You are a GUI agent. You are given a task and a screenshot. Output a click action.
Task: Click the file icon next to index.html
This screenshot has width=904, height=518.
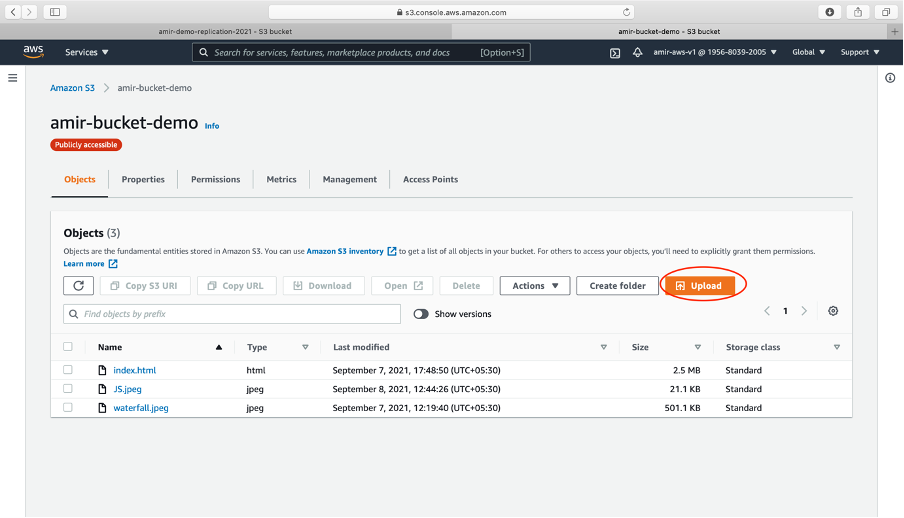[x=102, y=370]
